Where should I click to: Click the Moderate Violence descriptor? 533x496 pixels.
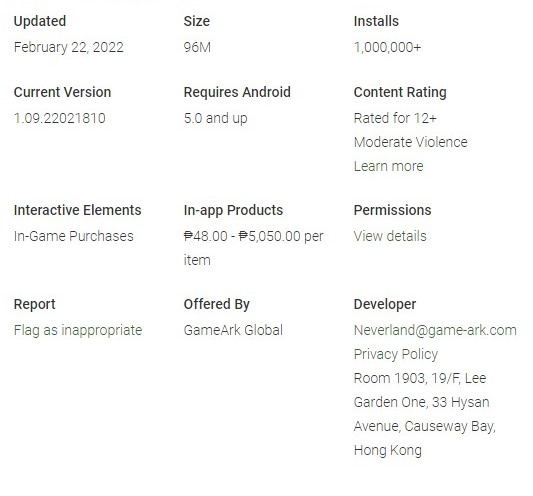coord(411,142)
